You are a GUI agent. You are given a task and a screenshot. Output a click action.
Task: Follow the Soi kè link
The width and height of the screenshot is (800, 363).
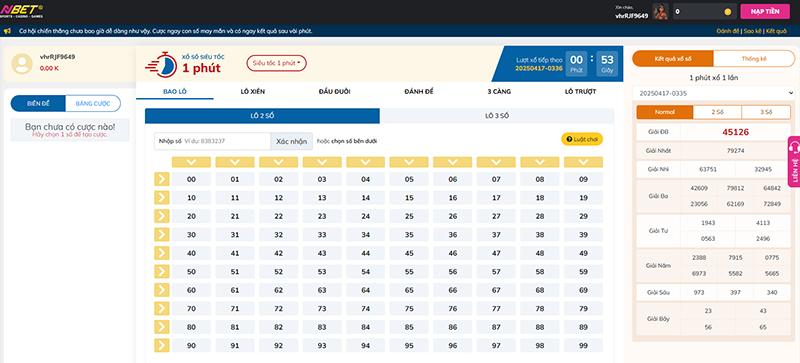pyautogui.click(x=752, y=31)
